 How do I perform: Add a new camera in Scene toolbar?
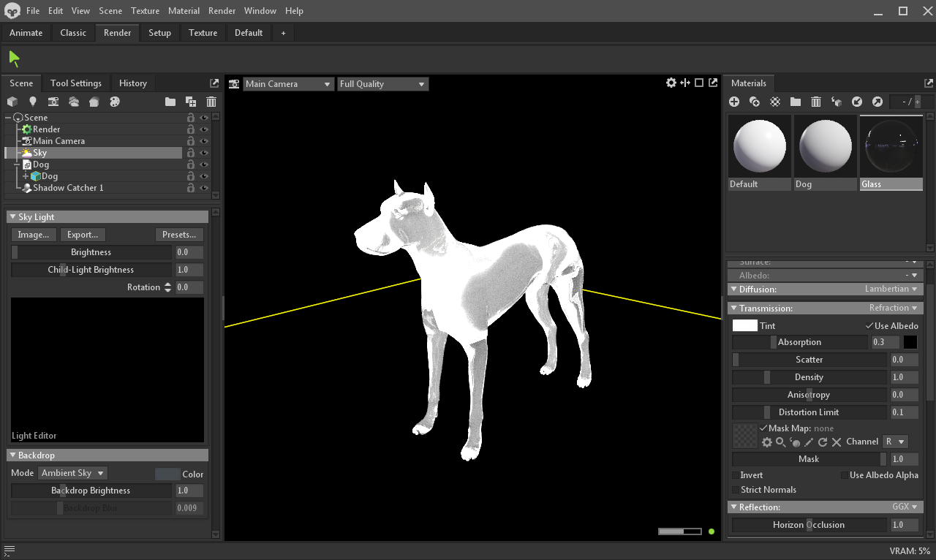(53, 102)
